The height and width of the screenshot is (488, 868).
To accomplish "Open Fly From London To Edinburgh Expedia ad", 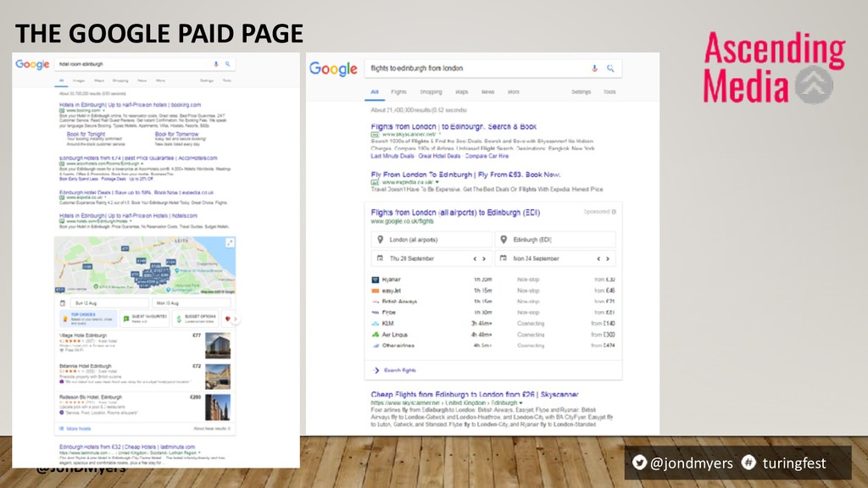I will 465,175.
